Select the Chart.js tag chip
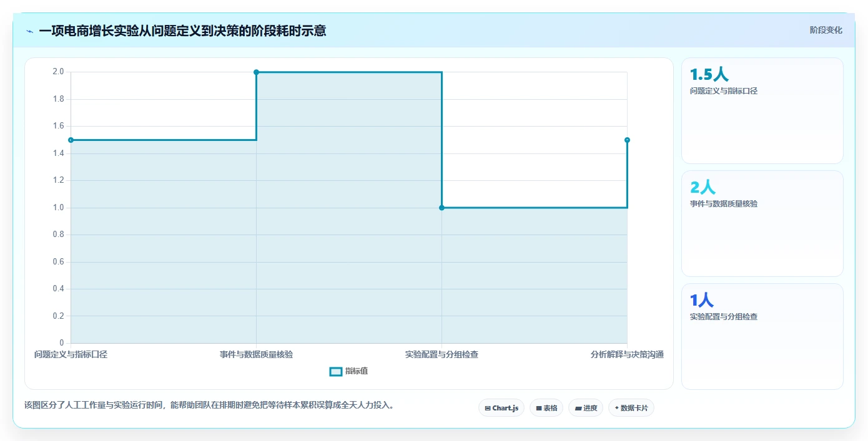This screenshot has height=441, width=868. click(501, 408)
